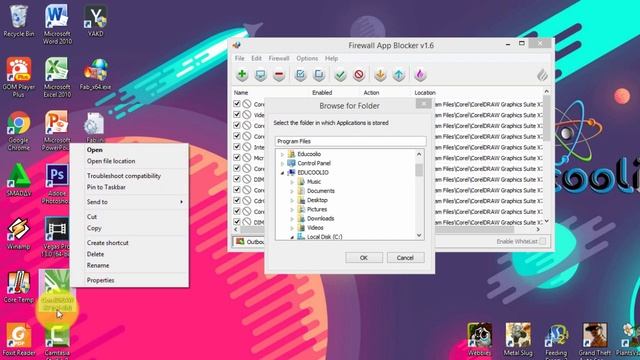Collapse the uppercase EDUCOOLIO computer node arrow
640x360 pixels.
click(x=282, y=173)
